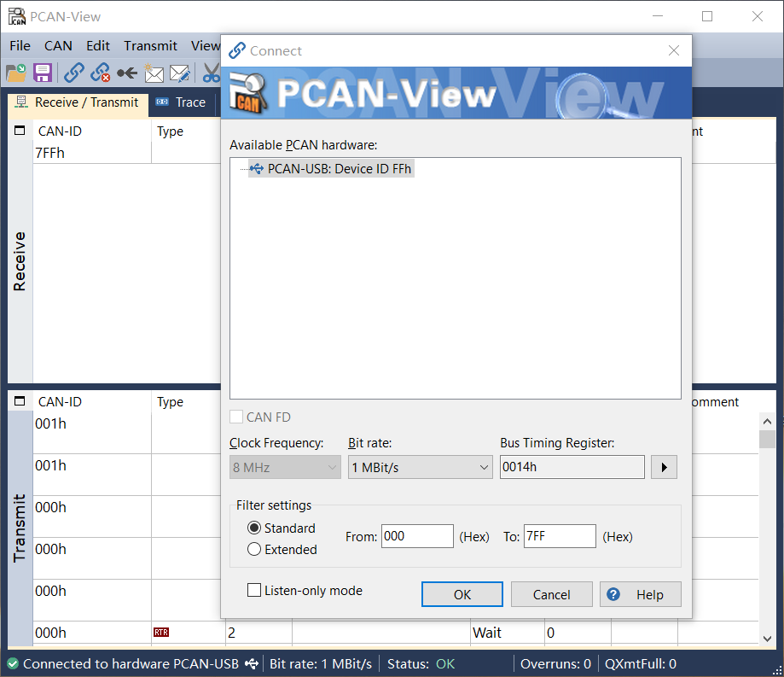Click the transmit list scrollbar up arrow

[x=768, y=422]
